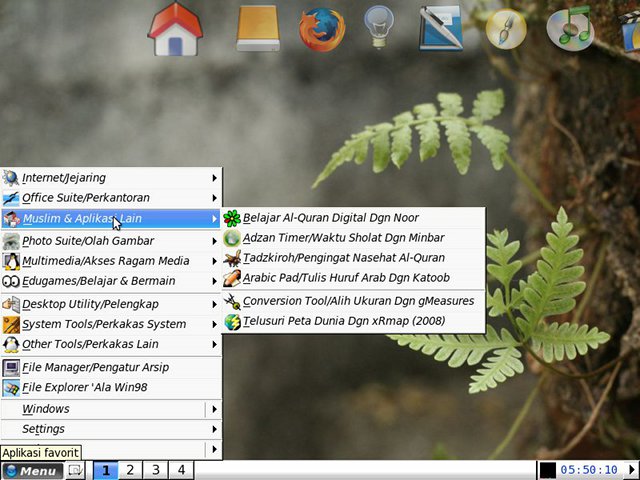
Task: Click the black CPU monitor box
Action: click(548, 471)
